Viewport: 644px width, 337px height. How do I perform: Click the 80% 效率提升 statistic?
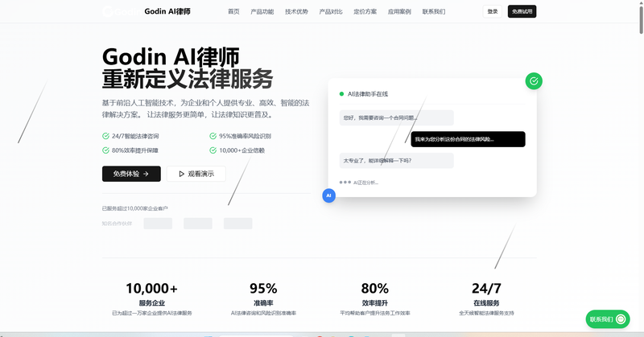coord(375,299)
